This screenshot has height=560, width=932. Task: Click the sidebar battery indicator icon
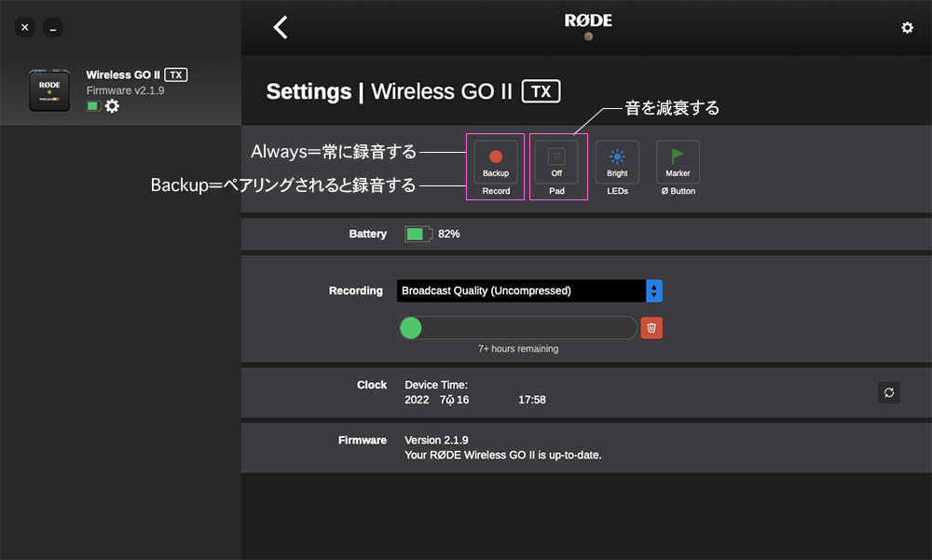click(x=93, y=106)
